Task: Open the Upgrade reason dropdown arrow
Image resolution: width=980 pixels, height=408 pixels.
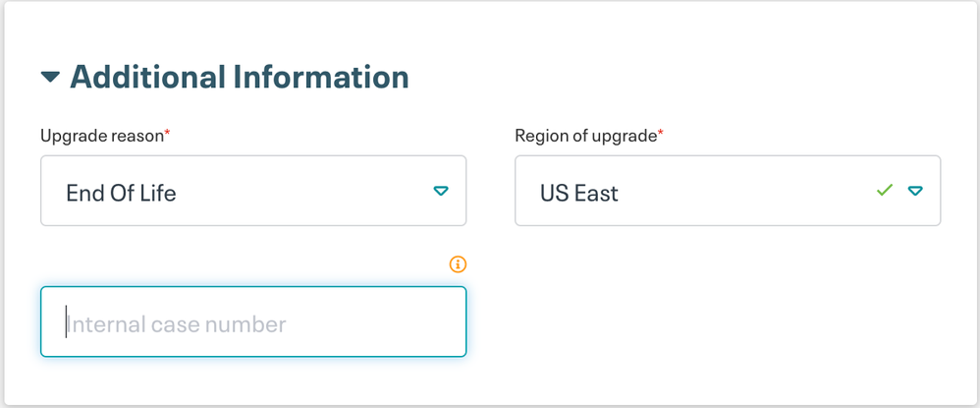Action: [441, 191]
